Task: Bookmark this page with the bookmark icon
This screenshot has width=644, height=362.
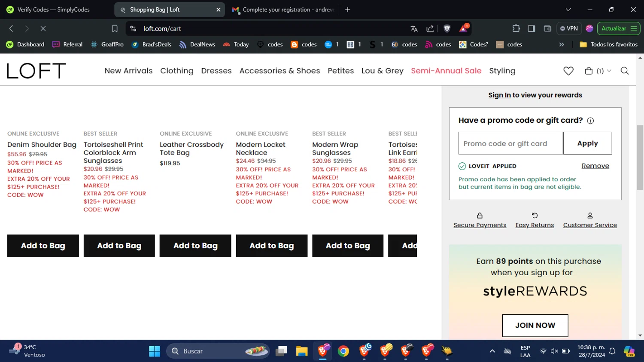Action: 115,28
